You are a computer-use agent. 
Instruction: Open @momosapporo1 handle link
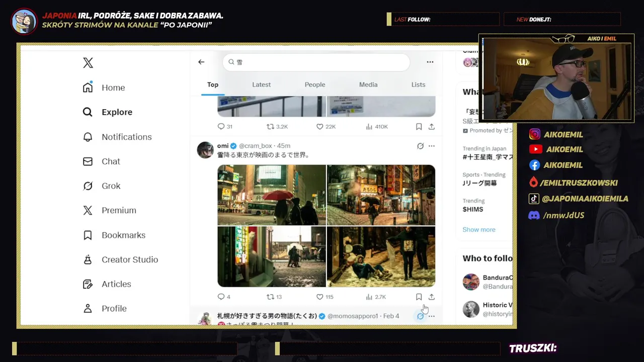click(x=353, y=316)
